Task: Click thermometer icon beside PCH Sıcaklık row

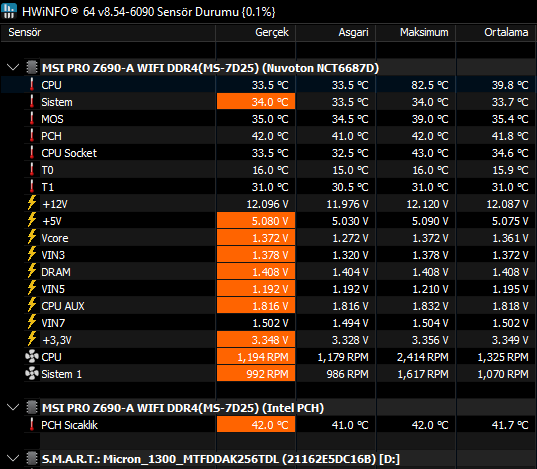Action: (x=32, y=424)
